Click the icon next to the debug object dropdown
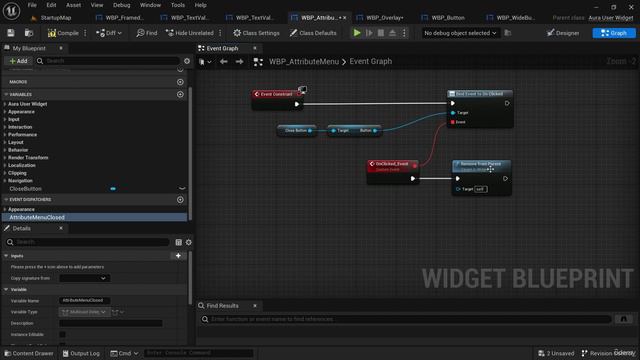 pos(508,33)
